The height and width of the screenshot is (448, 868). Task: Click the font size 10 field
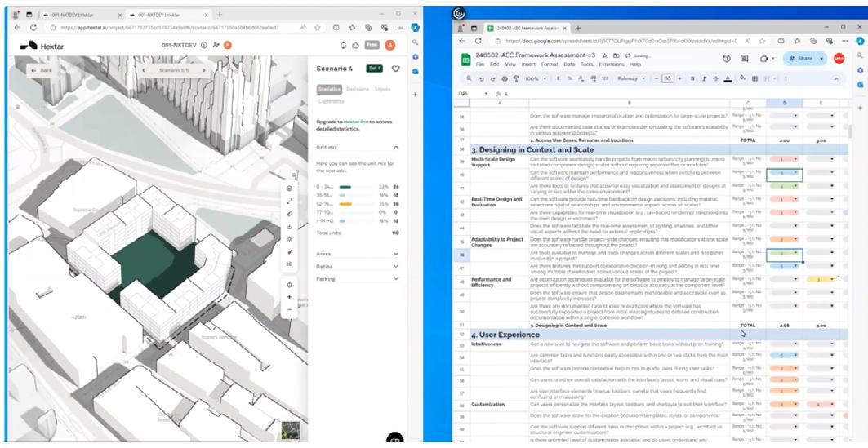[x=668, y=79]
